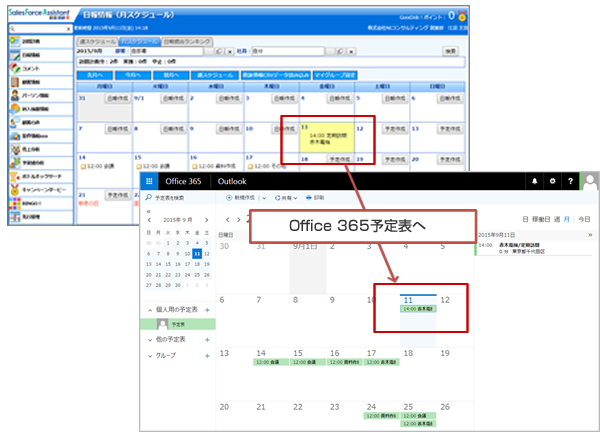Switch Outlook calendar to 稼働日 view
Screen dimensions: 600x439
[541, 219]
